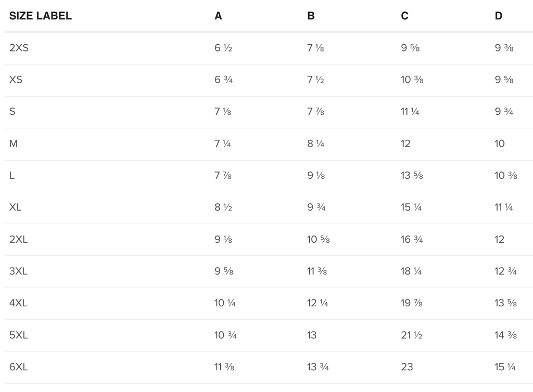The width and height of the screenshot is (533, 392).
Task: Click the A value 7 ⅛ for size S
Action: [223, 112]
